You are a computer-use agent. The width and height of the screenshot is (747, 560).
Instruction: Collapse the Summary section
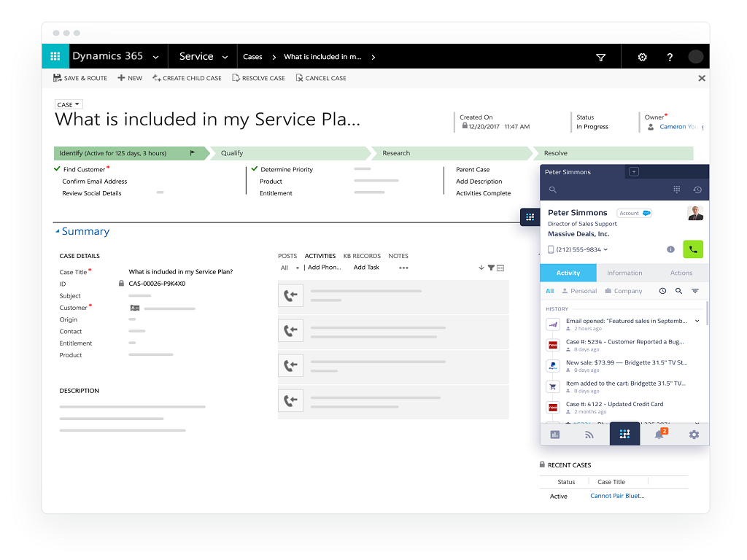coord(58,232)
